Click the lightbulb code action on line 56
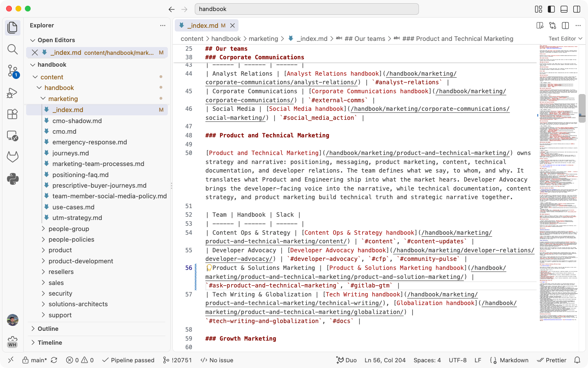The width and height of the screenshot is (588, 368). click(x=209, y=268)
